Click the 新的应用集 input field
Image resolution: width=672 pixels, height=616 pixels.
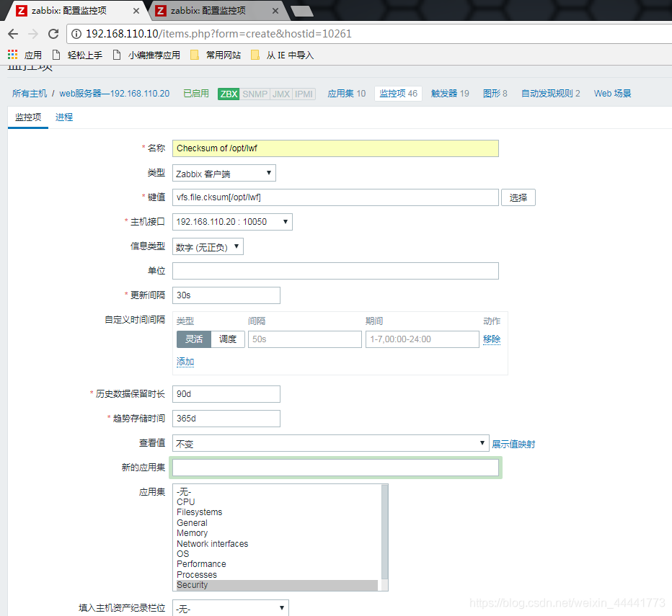click(x=335, y=468)
